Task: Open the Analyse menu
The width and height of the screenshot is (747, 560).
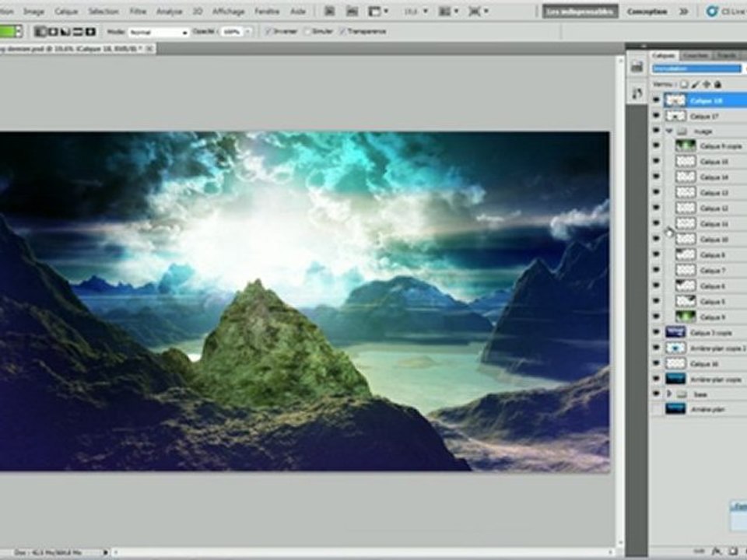Action: [x=169, y=12]
